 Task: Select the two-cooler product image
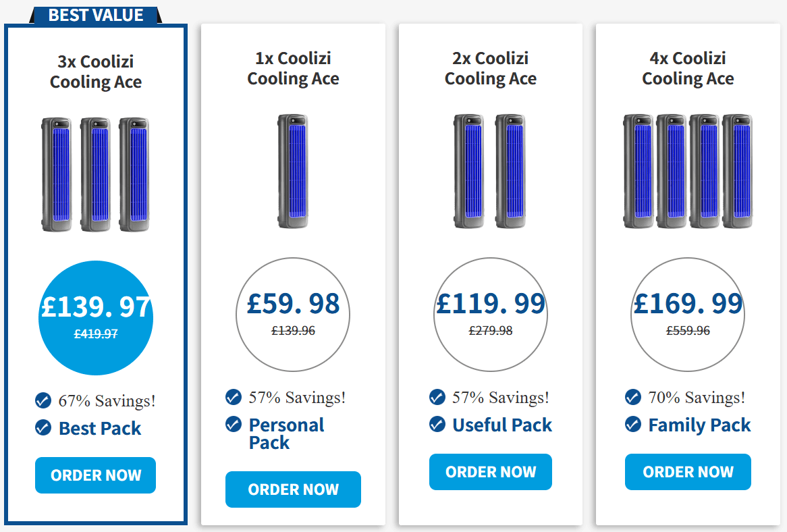click(x=490, y=171)
